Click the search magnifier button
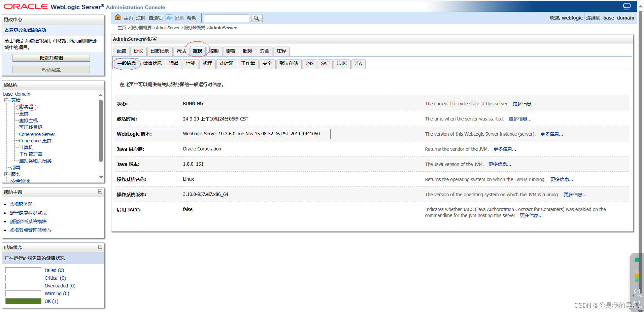The image size is (644, 312). 257,18
